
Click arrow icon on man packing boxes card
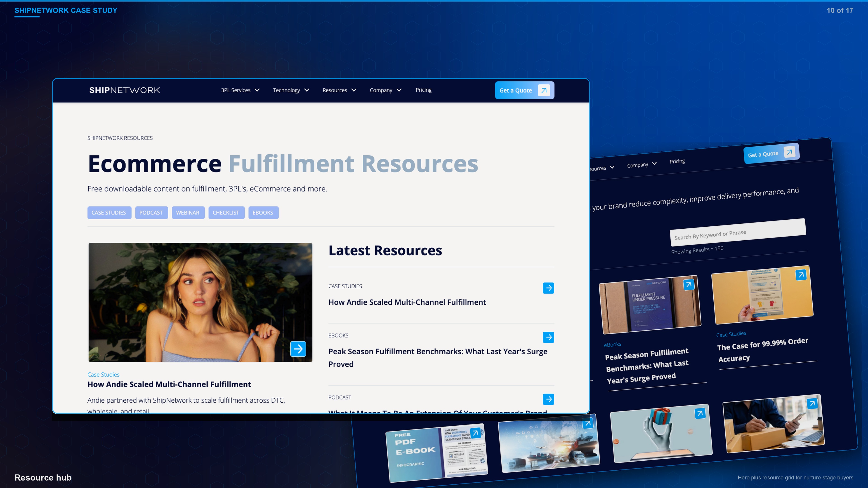pos(812,404)
